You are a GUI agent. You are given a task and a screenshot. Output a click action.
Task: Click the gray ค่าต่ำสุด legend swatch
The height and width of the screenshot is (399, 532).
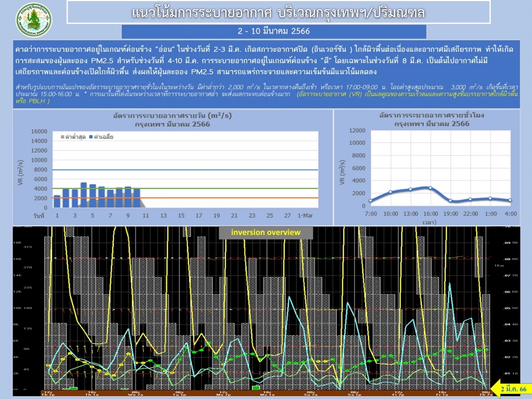(x=62, y=137)
